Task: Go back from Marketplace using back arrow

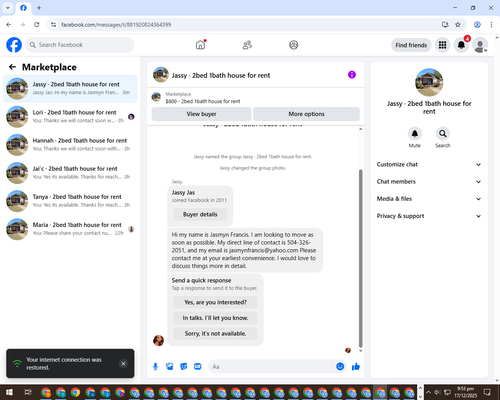Action: coord(12,67)
